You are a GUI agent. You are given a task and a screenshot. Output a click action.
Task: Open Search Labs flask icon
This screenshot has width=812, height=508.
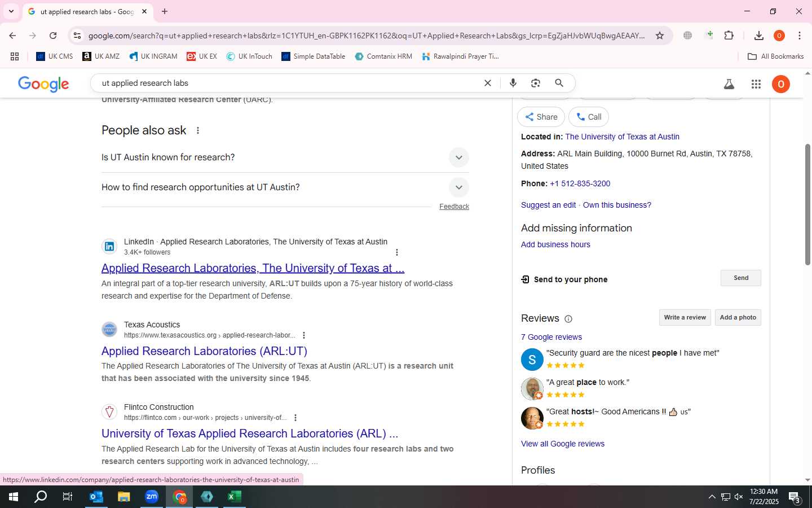click(x=729, y=84)
